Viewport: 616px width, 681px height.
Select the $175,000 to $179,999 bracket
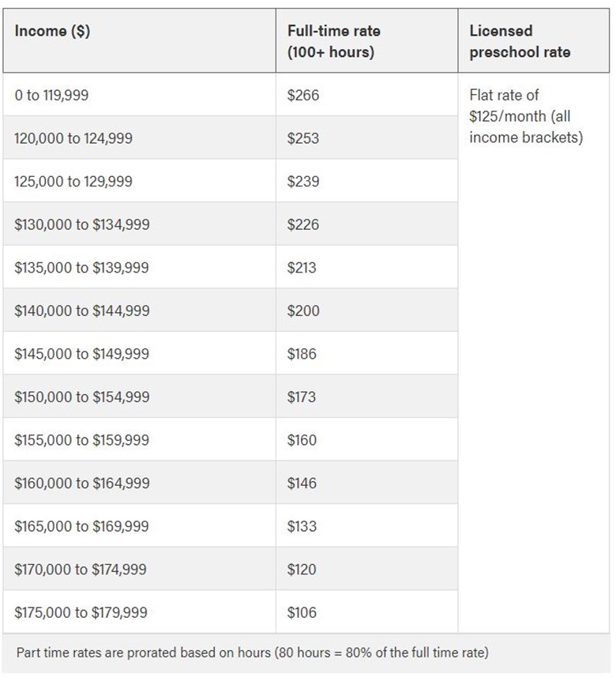(x=81, y=612)
